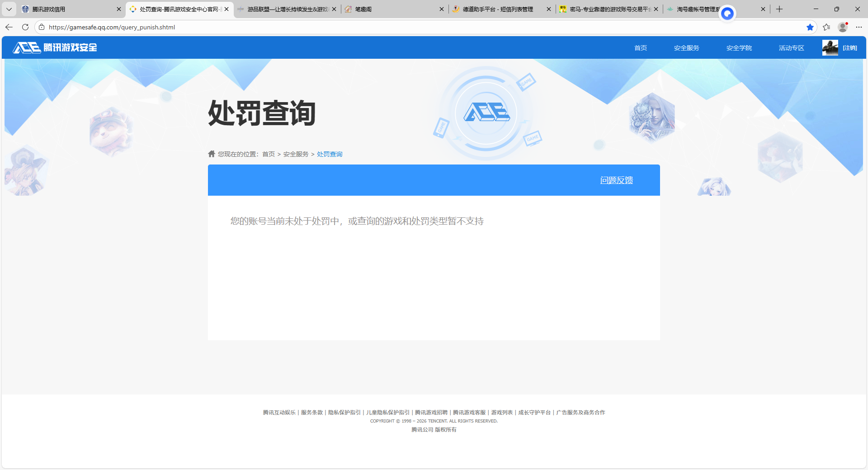Open the browser profile avatar icon
Image resolution: width=868 pixels, height=470 pixels.
[x=842, y=27]
